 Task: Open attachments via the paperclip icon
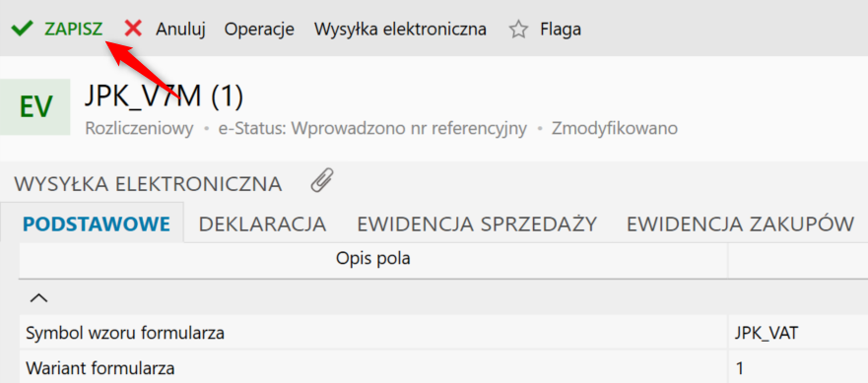click(321, 180)
